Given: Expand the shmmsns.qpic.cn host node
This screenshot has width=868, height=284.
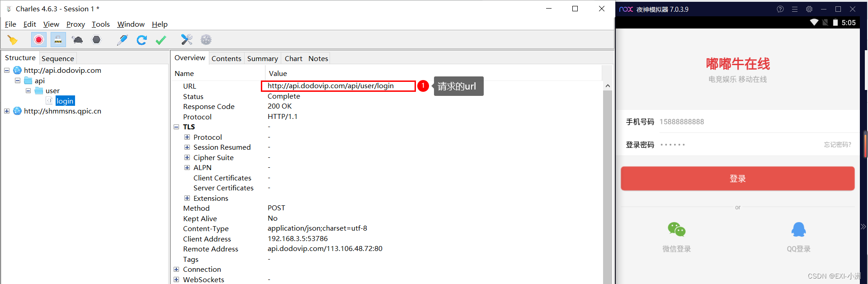Looking at the screenshot, I should 7,111.
